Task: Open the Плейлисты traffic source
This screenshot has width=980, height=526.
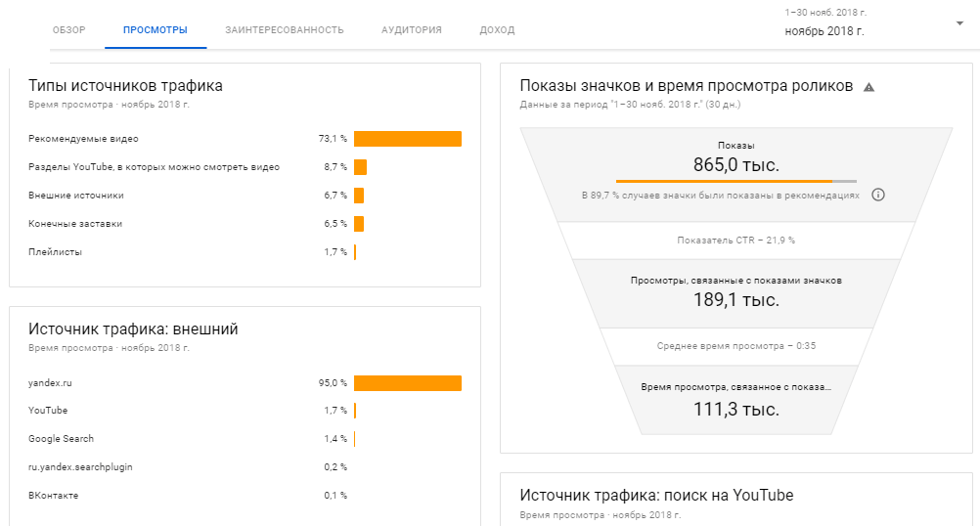Action: [56, 252]
